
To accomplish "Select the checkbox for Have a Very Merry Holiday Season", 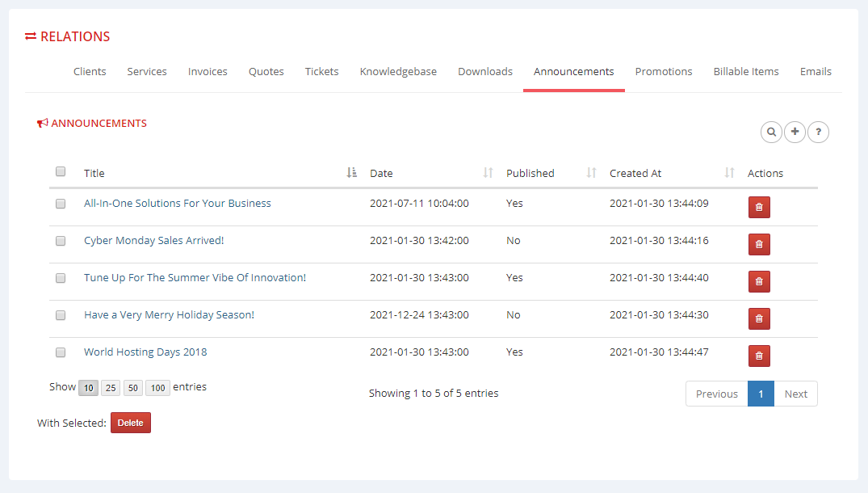I will click(x=60, y=315).
